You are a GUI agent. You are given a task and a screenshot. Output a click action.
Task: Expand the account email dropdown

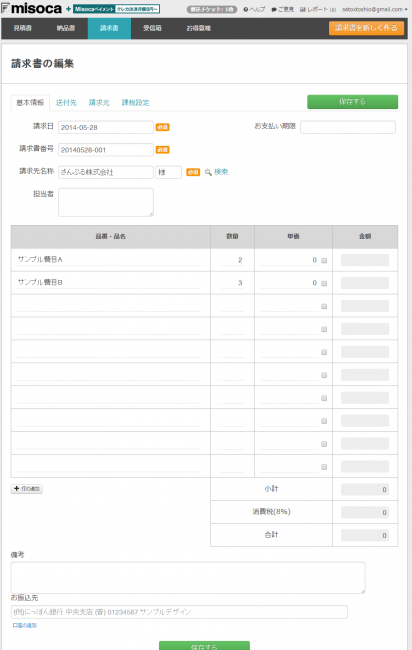[375, 9]
